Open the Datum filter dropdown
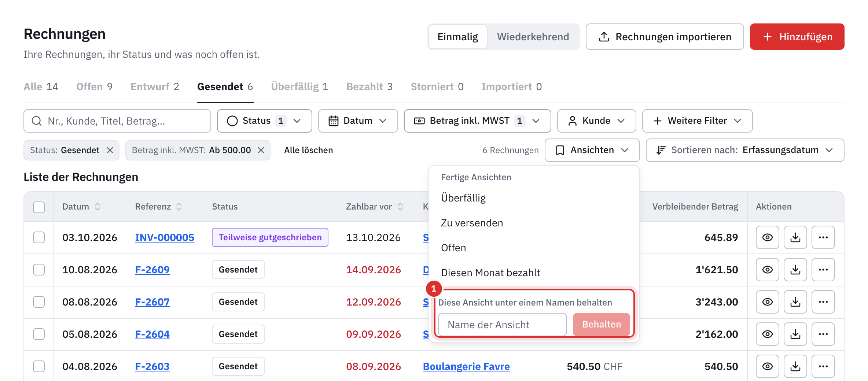The height and width of the screenshot is (381, 868). (358, 121)
